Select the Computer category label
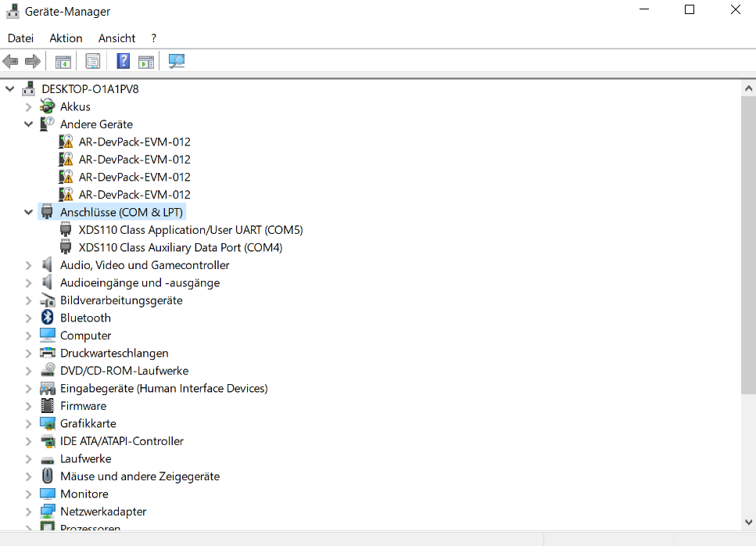The height and width of the screenshot is (546, 756). [85, 336]
